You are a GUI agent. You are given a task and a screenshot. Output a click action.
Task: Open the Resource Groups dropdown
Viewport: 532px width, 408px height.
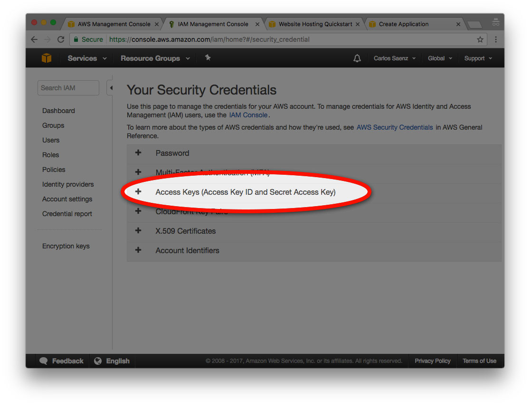coord(155,58)
